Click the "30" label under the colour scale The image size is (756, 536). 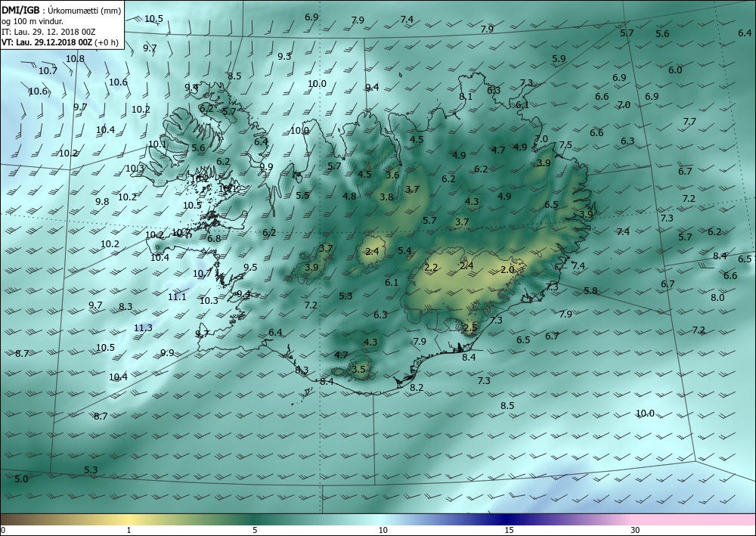(x=636, y=530)
